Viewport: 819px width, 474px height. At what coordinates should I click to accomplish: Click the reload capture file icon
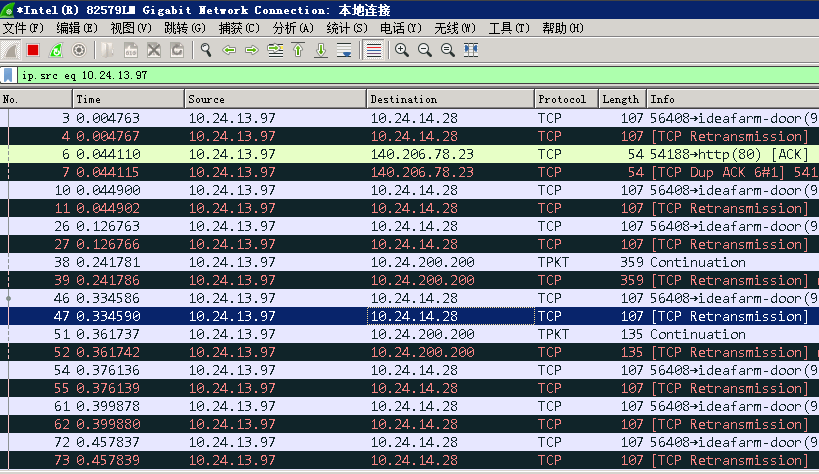pos(177,50)
